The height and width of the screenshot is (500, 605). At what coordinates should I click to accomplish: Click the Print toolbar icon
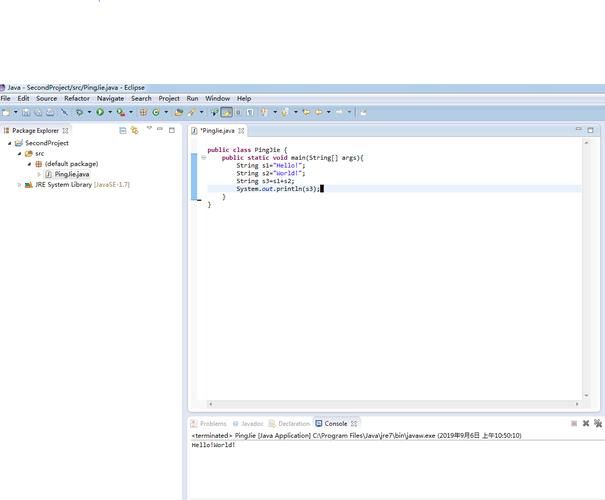click(50, 112)
